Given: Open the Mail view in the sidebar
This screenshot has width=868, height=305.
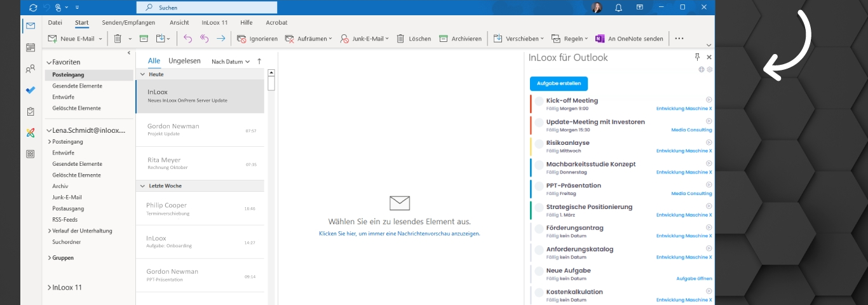Looking at the screenshot, I should click(x=30, y=26).
